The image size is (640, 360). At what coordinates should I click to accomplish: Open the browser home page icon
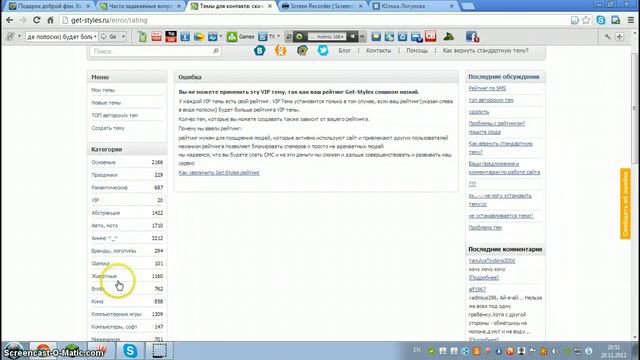(x=50, y=20)
